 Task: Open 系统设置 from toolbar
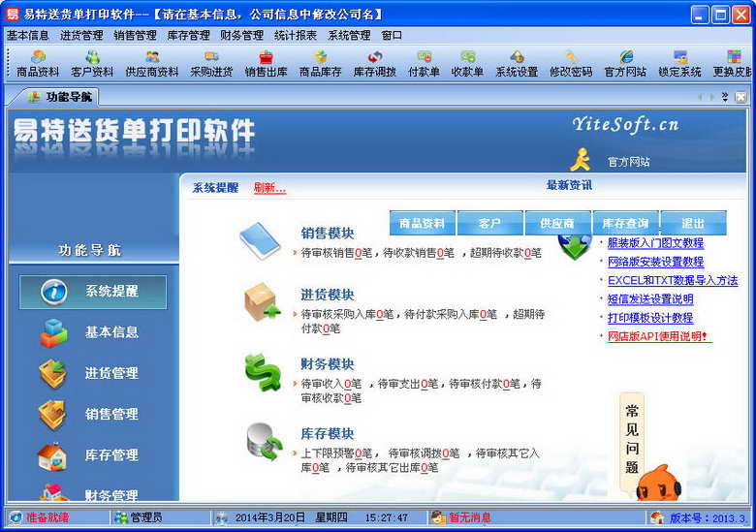[x=517, y=64]
